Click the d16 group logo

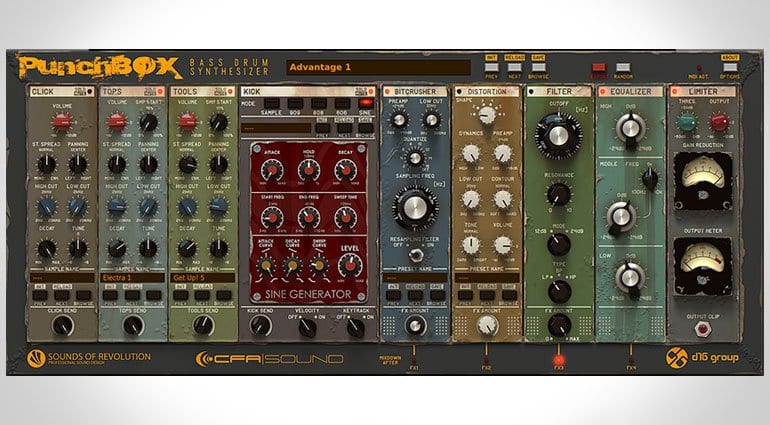[x=702, y=357]
